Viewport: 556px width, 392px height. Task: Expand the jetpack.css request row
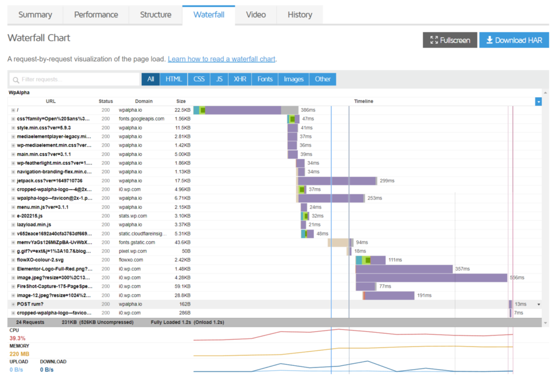click(x=13, y=181)
